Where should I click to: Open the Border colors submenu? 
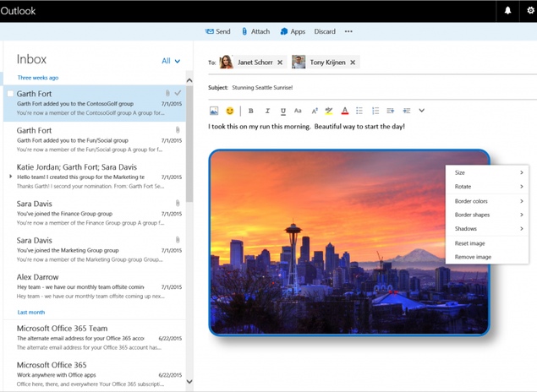click(x=487, y=201)
